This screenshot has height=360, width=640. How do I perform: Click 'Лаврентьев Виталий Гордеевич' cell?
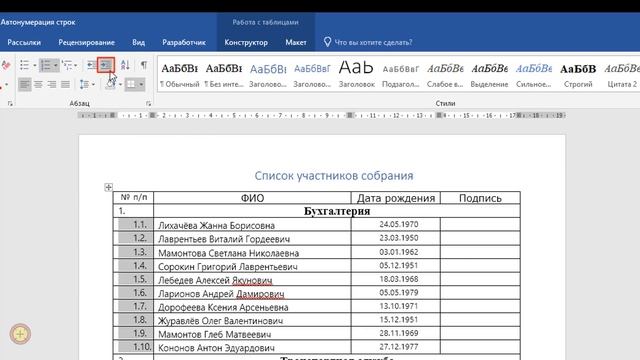coord(252,239)
